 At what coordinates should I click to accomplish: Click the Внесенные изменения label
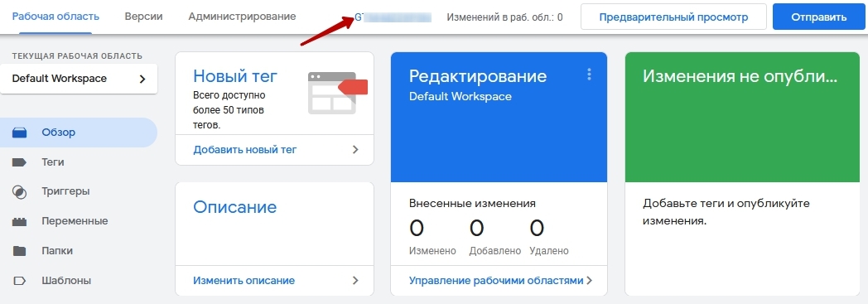(x=472, y=203)
